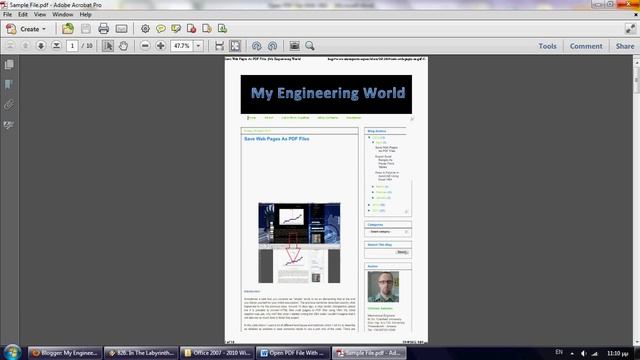Jump to last page arrow icon
This screenshot has width=640, height=360.
(56, 46)
